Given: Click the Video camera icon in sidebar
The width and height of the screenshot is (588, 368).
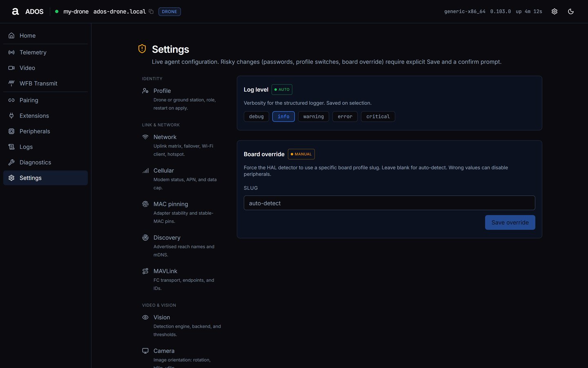Looking at the screenshot, I should (x=11, y=68).
